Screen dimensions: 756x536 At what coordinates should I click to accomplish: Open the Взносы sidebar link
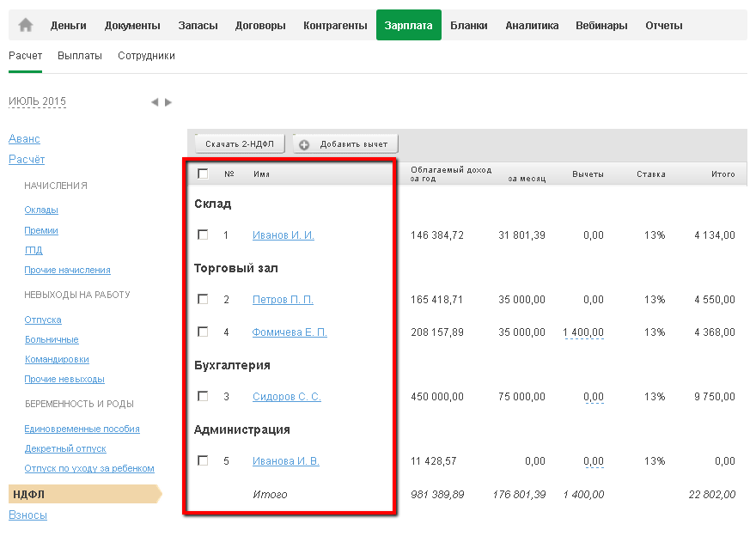pyautogui.click(x=27, y=515)
